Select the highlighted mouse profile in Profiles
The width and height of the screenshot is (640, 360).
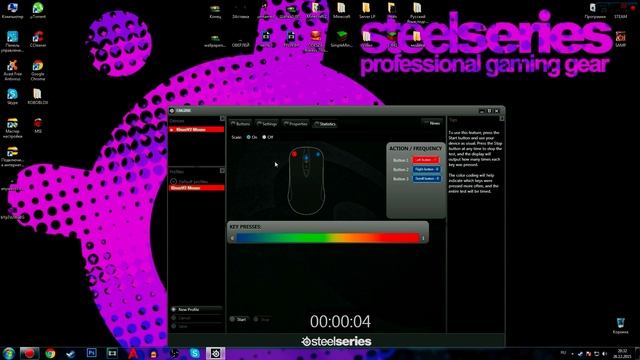pos(197,188)
